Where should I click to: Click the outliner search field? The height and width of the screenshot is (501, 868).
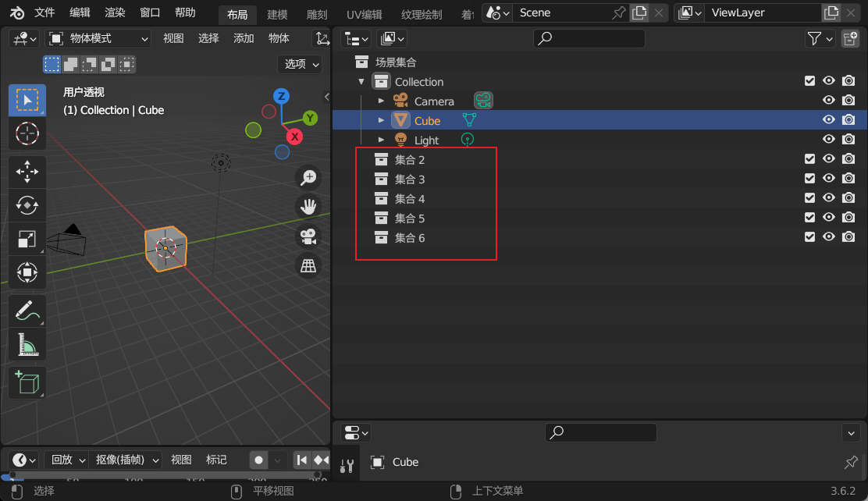pyautogui.click(x=589, y=38)
